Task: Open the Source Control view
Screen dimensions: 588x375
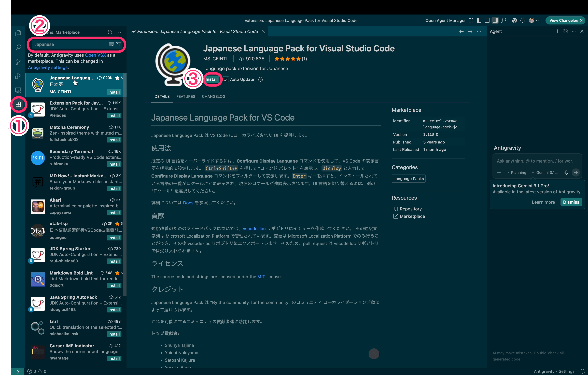Action: tap(18, 62)
